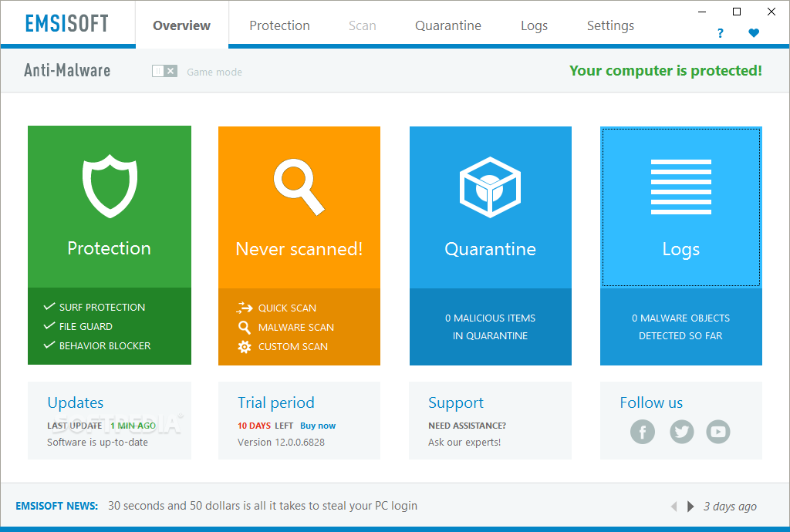This screenshot has height=532, width=790.
Task: Open SURF PROTECTION settings
Action: point(103,307)
